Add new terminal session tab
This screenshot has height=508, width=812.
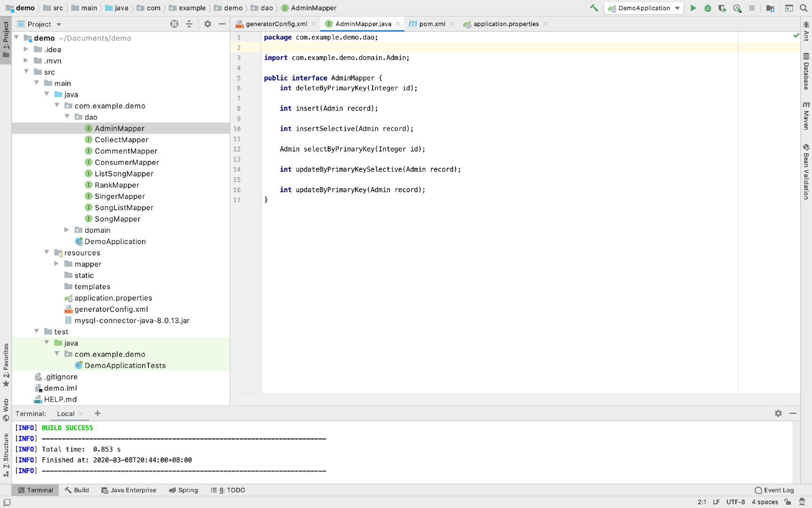click(98, 413)
